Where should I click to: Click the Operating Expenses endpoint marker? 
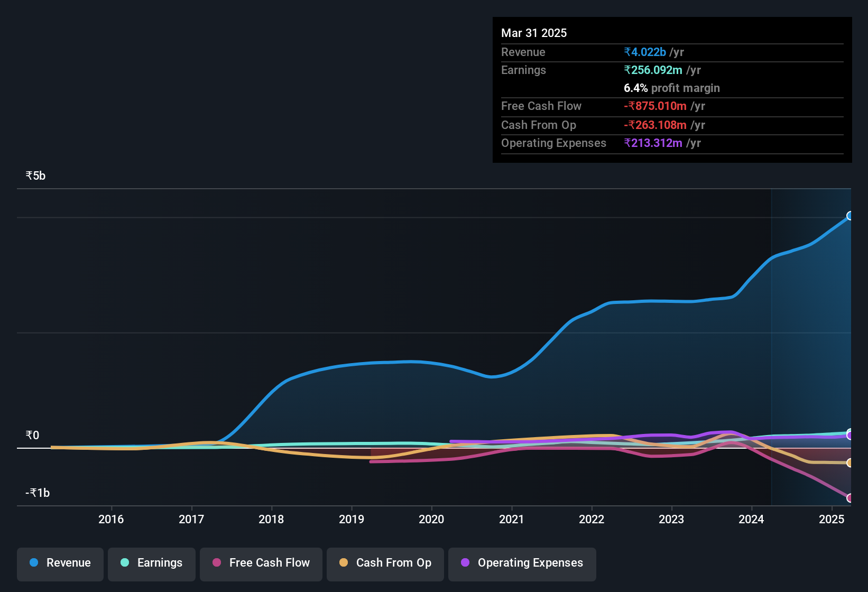[850, 436]
